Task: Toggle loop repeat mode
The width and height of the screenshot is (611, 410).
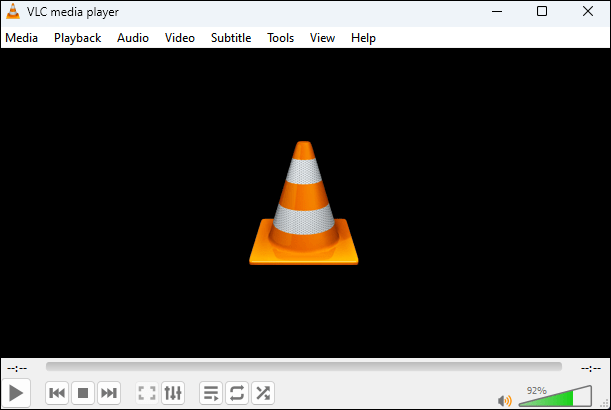Action: (x=237, y=393)
